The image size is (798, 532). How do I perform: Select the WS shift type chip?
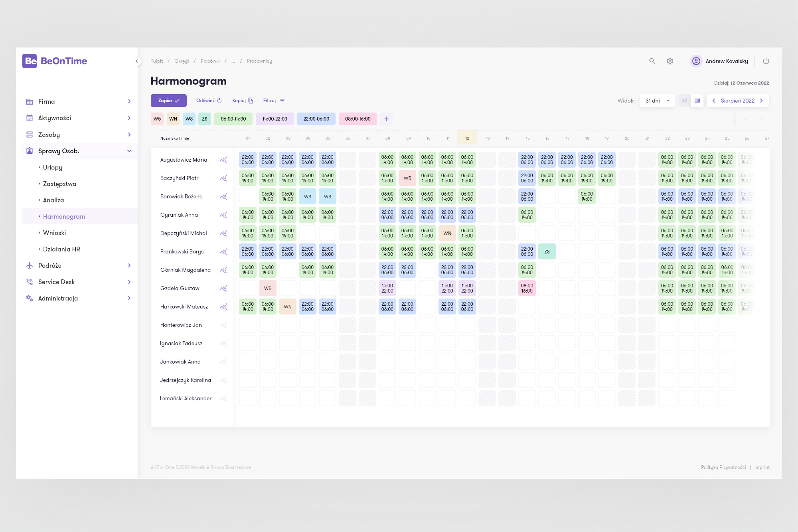tap(189, 119)
